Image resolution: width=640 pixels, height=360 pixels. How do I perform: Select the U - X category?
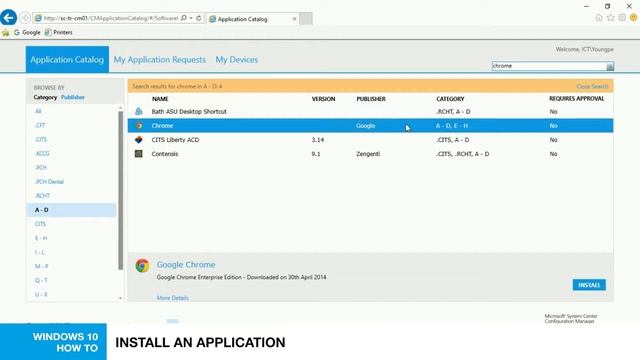click(x=41, y=294)
